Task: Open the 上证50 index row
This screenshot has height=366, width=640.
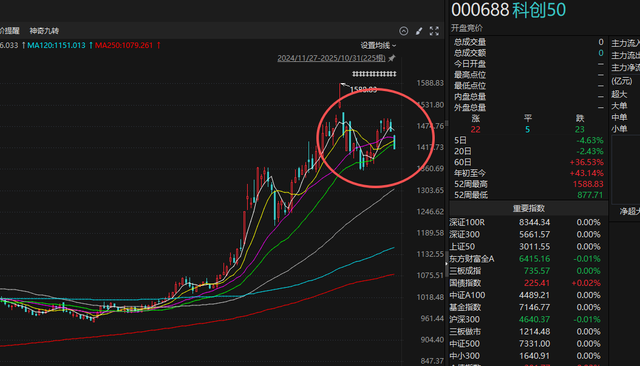Action: 528,247
